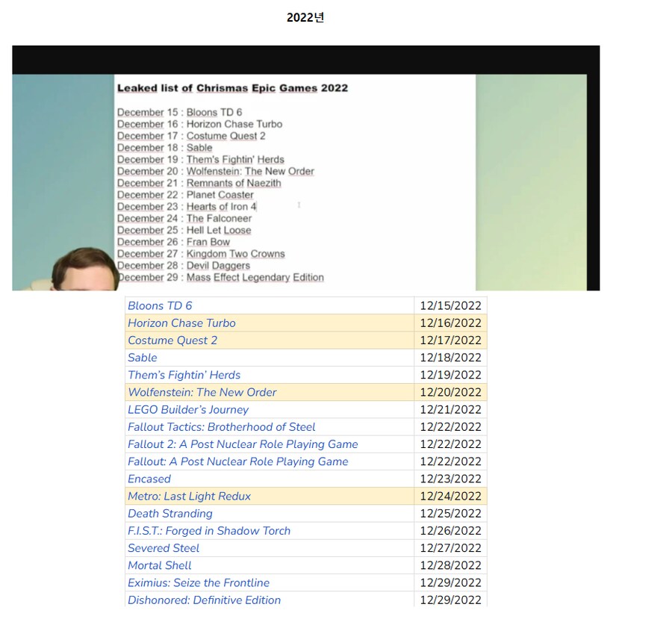Screen dimensions: 672x619
Task: Open the Costume Quest 2 link
Action: click(172, 340)
